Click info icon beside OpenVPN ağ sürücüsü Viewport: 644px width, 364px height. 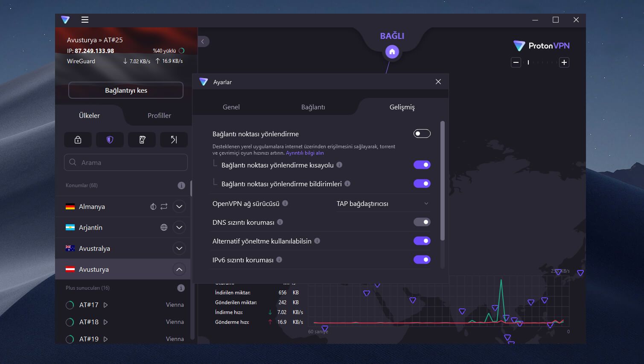coord(285,203)
